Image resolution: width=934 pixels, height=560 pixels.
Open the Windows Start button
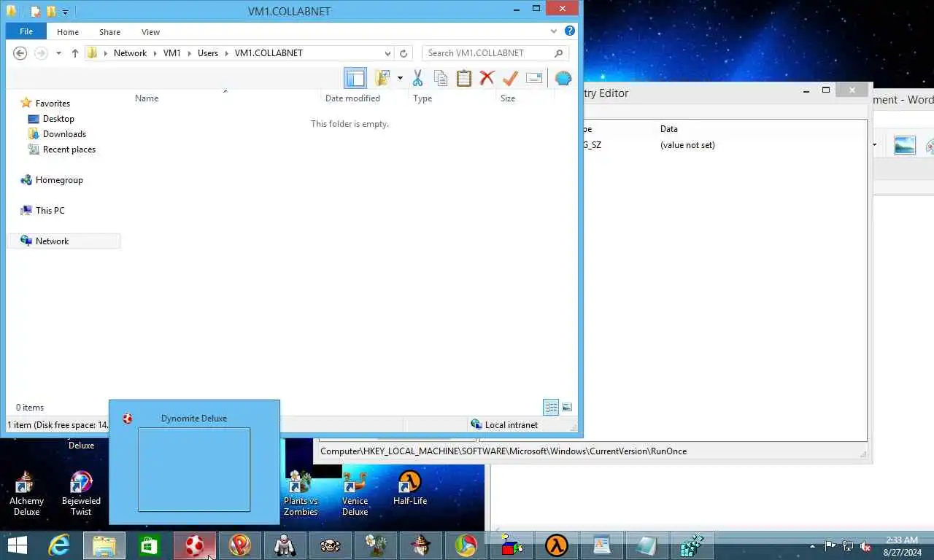tap(17, 545)
